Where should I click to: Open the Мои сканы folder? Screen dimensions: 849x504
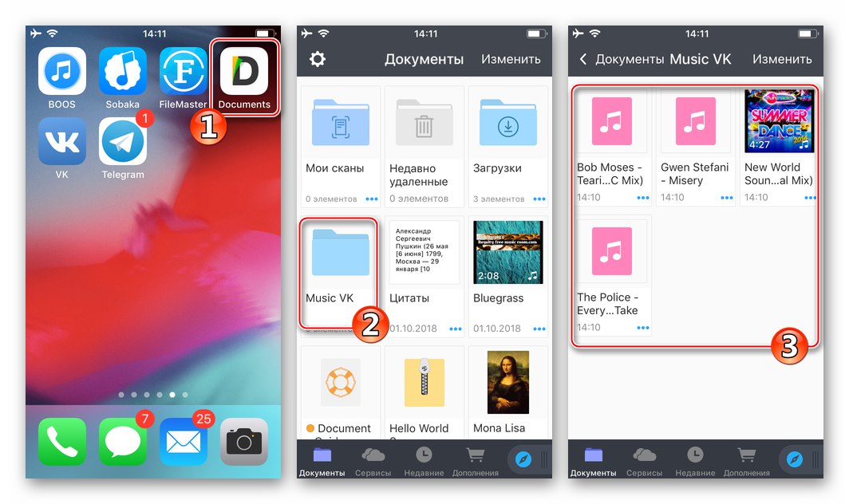(341, 146)
